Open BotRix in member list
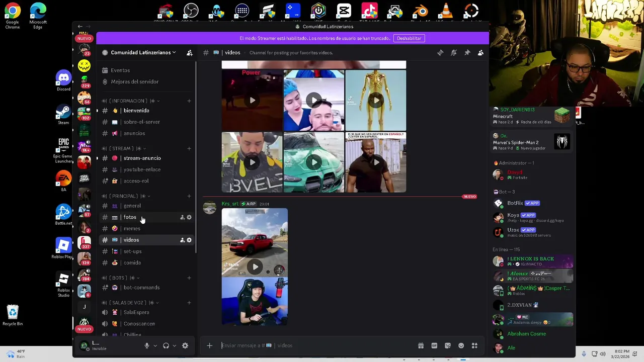The height and width of the screenshot is (362, 644). [532, 203]
